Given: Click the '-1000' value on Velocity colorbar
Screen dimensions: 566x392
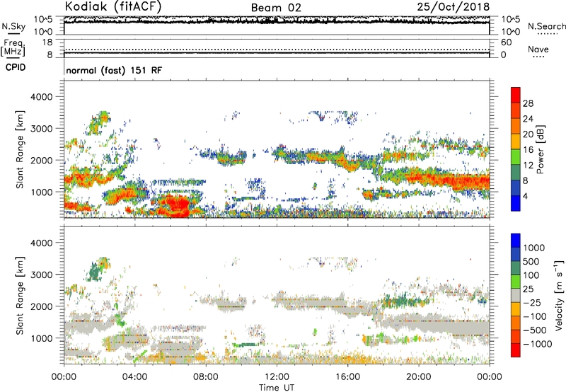Looking at the screenshot, I should point(537,344).
